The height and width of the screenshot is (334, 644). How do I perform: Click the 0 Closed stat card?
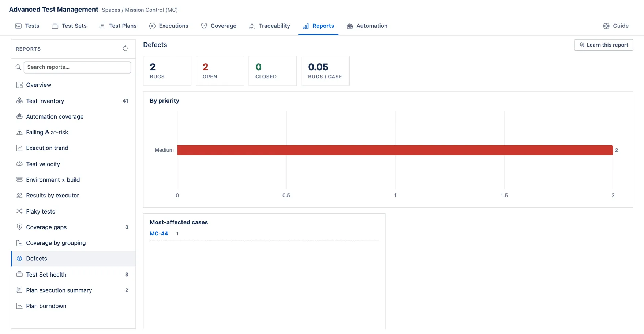click(273, 71)
